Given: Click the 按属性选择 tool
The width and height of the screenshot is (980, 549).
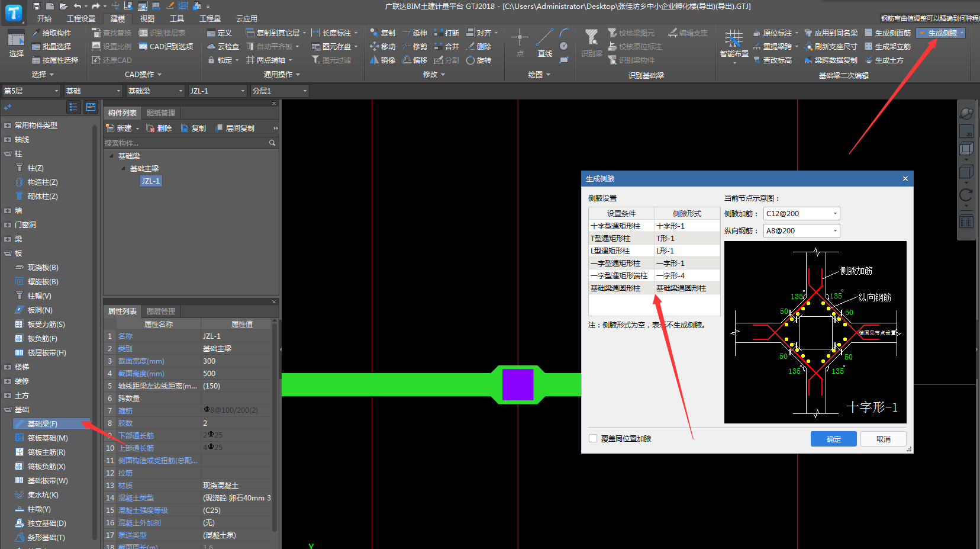Looking at the screenshot, I should click(x=55, y=60).
